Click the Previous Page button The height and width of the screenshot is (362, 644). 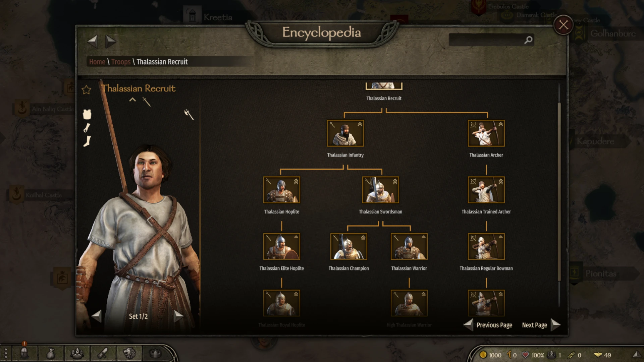[488, 325]
